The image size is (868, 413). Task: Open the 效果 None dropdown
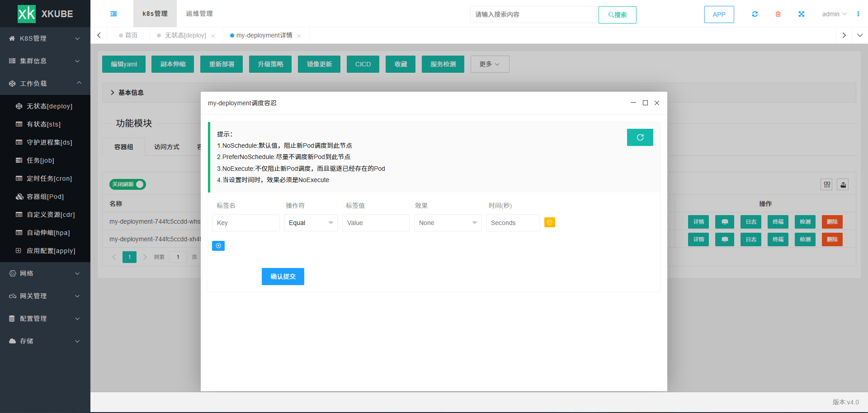click(x=448, y=223)
